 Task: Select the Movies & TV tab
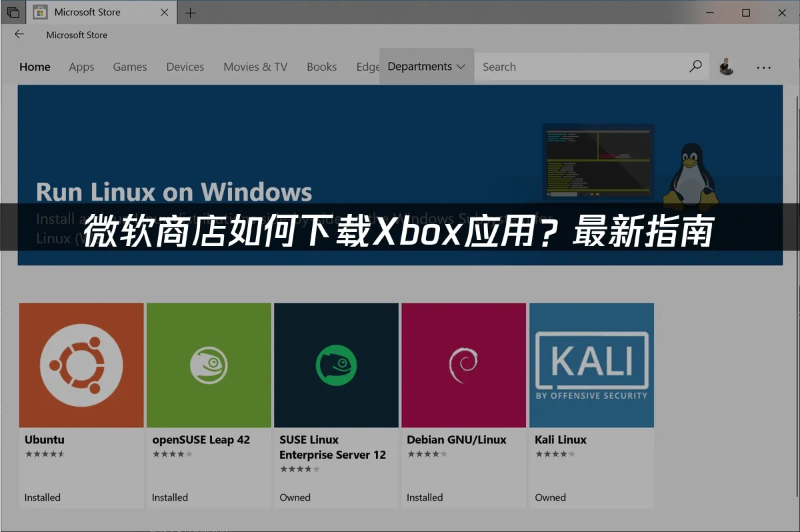coord(255,67)
